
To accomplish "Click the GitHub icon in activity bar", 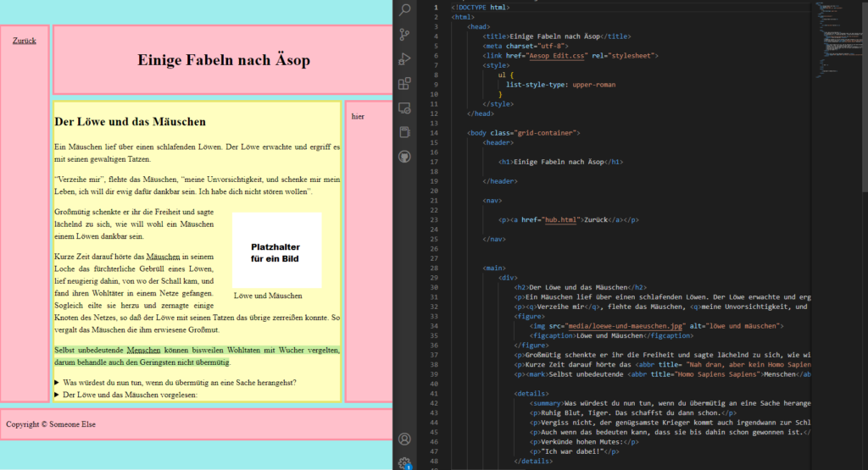I will [405, 157].
